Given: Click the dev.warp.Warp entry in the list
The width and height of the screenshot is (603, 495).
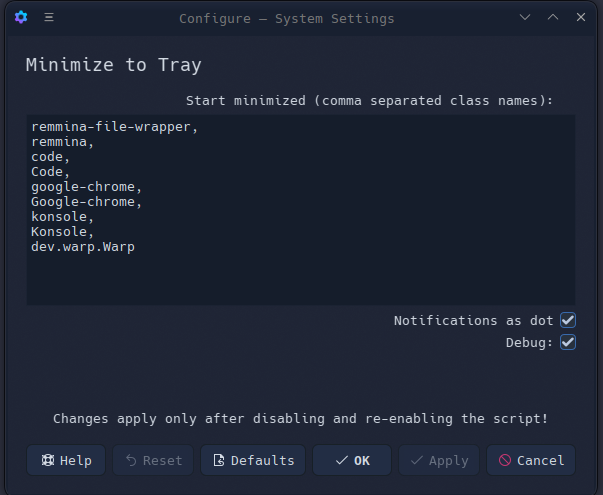Looking at the screenshot, I should [83, 247].
